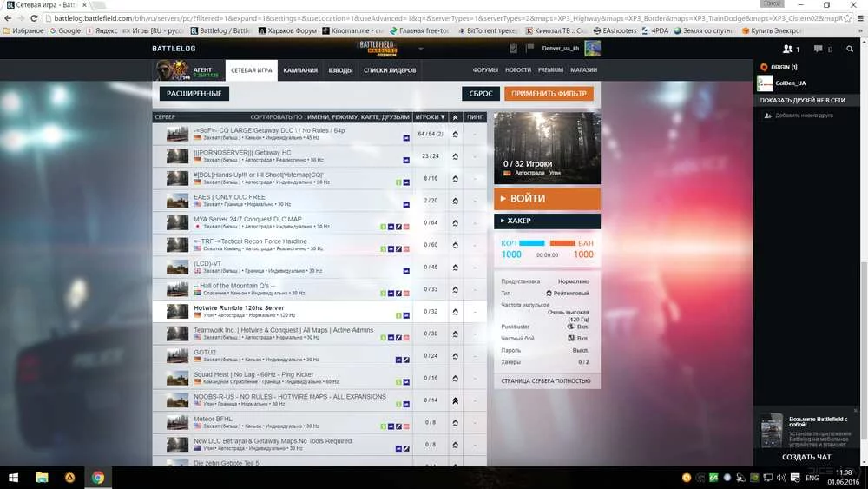The height and width of the screenshot is (489, 868).
Task: Click the browser back arrow
Action: tap(8, 18)
